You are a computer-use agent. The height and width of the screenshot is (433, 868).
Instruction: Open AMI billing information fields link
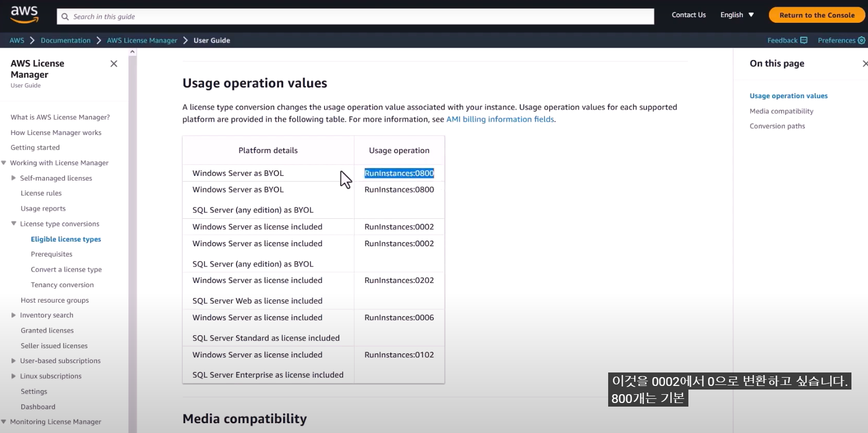pos(500,119)
